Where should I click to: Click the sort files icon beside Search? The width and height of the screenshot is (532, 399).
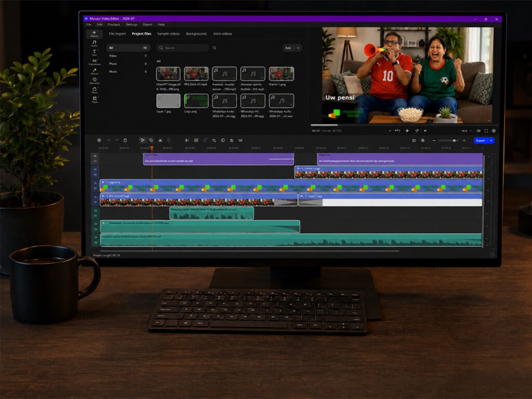[215, 48]
